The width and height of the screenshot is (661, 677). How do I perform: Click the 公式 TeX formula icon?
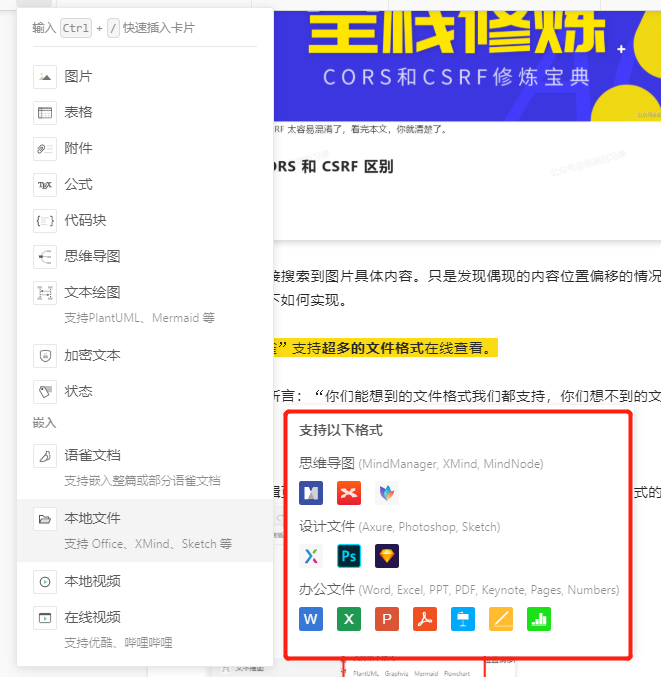tap(45, 185)
